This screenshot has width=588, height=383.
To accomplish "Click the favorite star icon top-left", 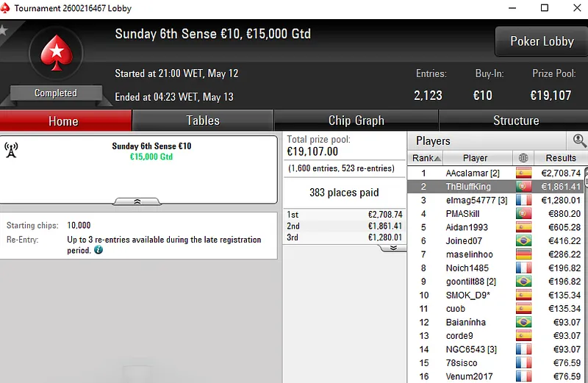I will click(3, 30).
